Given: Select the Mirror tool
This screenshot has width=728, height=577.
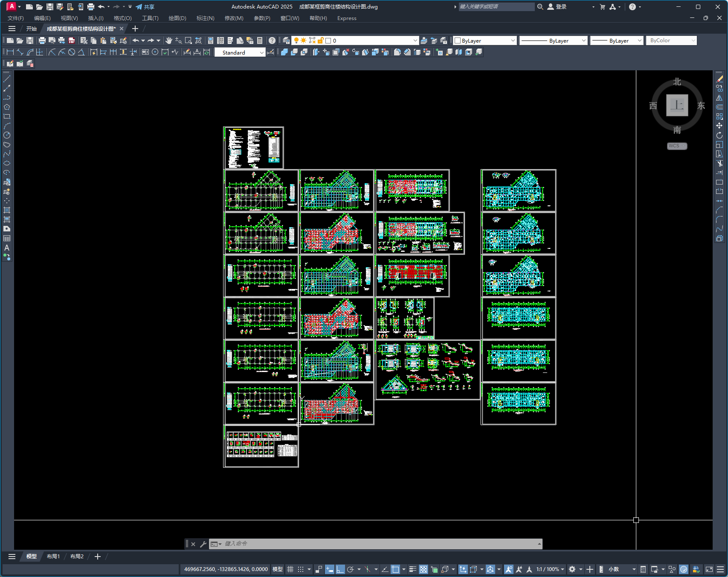Looking at the screenshot, I should point(719,98).
